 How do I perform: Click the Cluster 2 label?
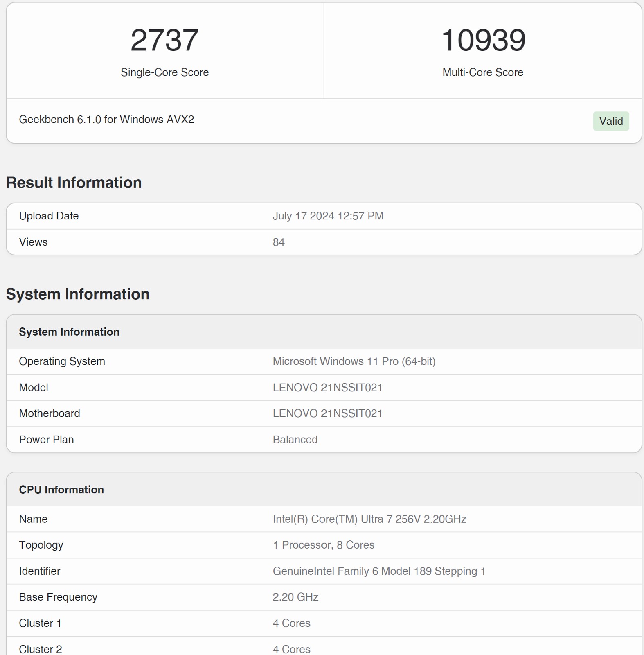pyautogui.click(x=41, y=649)
